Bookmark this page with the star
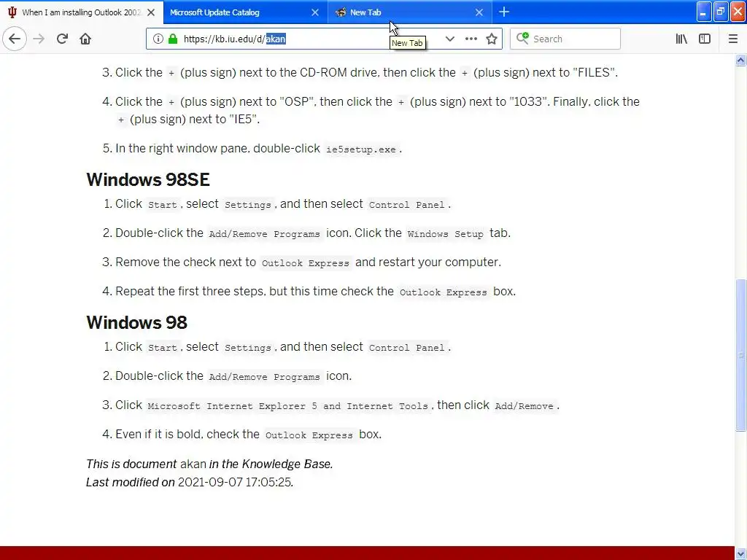Image resolution: width=747 pixels, height=560 pixels. pyautogui.click(x=492, y=39)
